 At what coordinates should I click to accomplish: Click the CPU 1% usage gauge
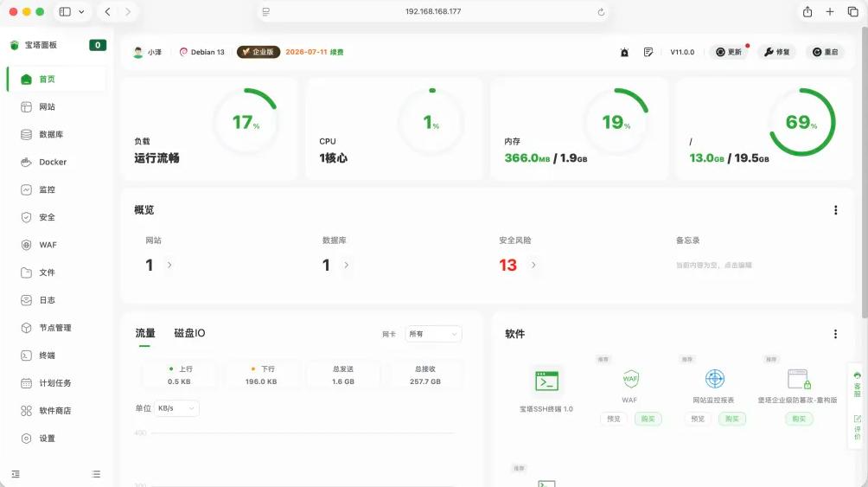point(431,122)
